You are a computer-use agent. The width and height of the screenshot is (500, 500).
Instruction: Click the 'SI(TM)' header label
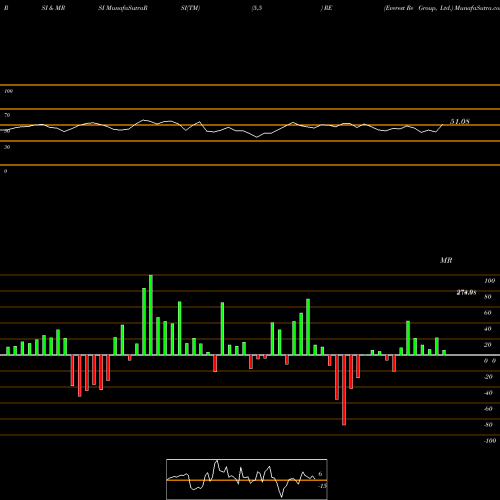[x=190, y=8]
